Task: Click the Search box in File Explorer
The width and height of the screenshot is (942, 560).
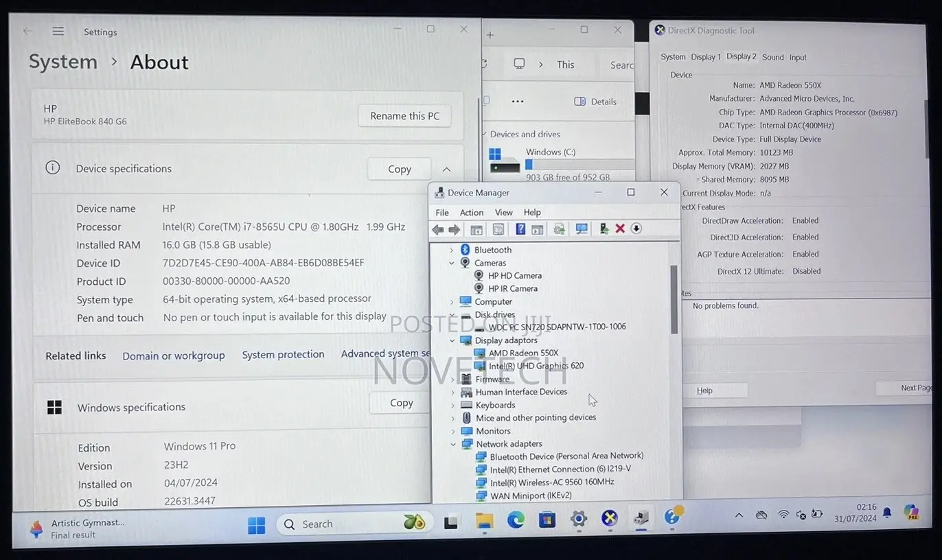Action: click(621, 65)
